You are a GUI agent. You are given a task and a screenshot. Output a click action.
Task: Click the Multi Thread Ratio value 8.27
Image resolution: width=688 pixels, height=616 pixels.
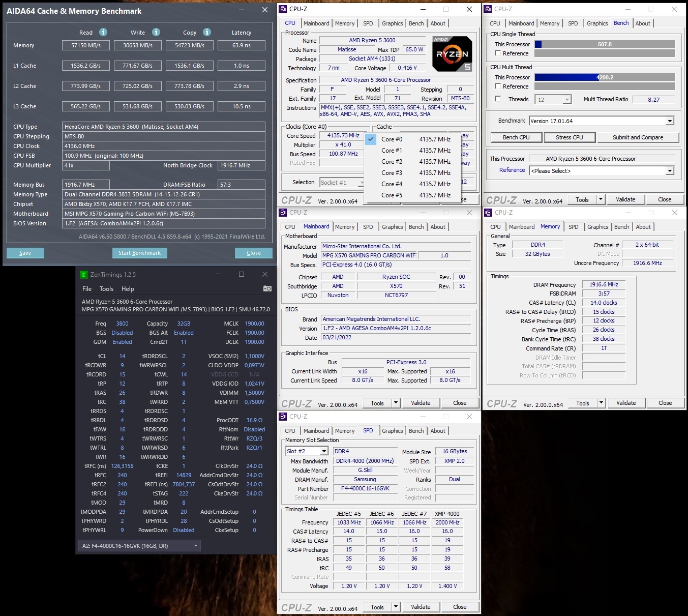click(653, 100)
